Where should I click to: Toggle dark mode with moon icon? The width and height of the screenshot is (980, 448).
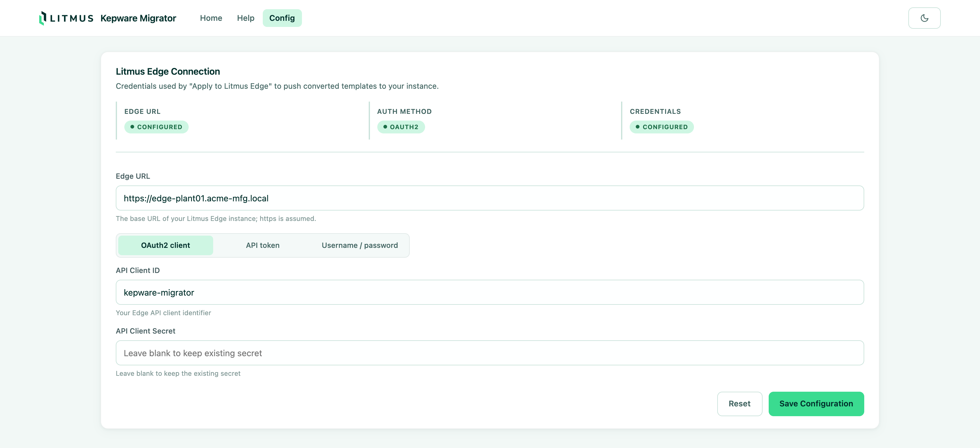tap(924, 18)
